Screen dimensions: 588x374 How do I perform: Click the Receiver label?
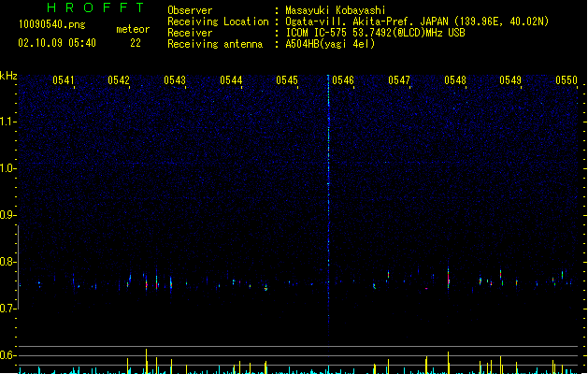coord(190,33)
